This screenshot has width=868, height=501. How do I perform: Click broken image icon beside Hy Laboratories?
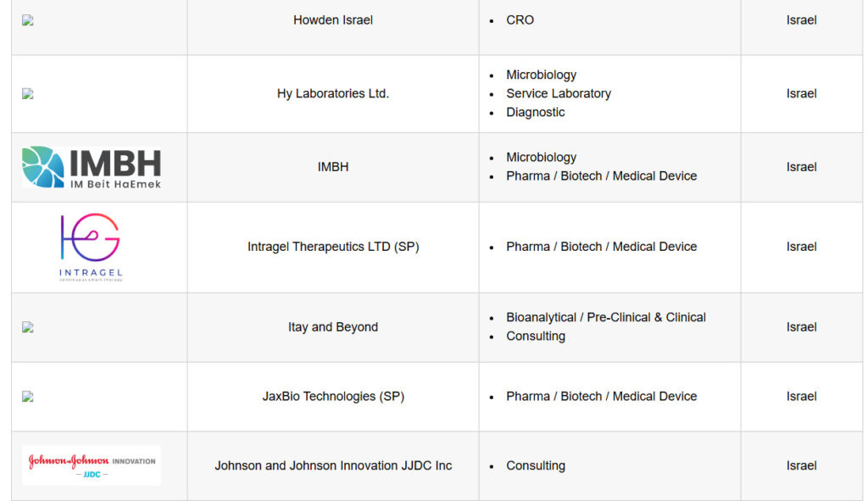point(28,94)
